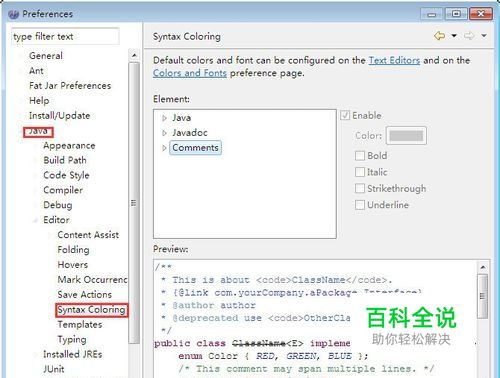
Task: Select Typing under Editor
Action: point(72,340)
